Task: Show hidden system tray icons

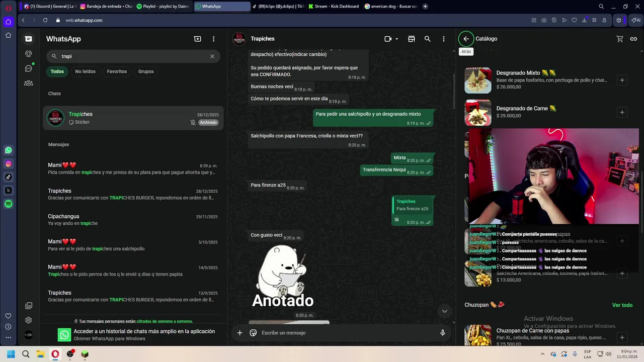Action: [x=542, y=354]
